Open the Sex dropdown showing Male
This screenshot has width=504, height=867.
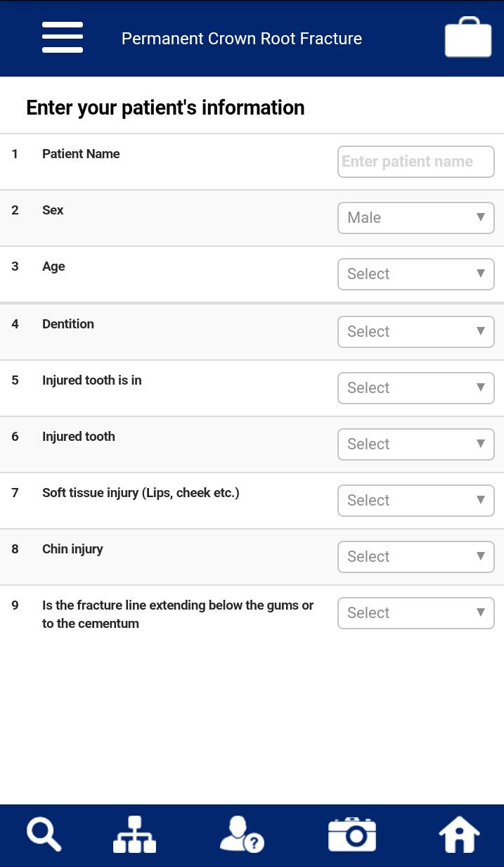(415, 218)
